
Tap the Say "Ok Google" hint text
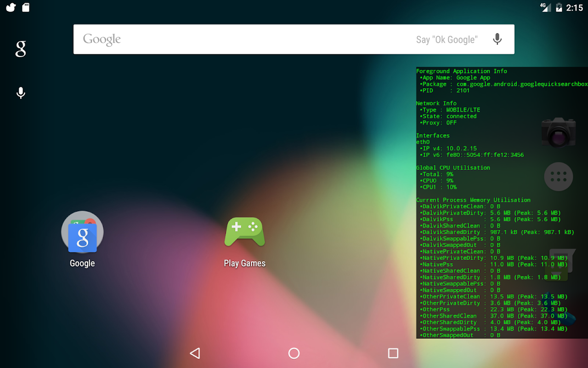[x=447, y=40]
